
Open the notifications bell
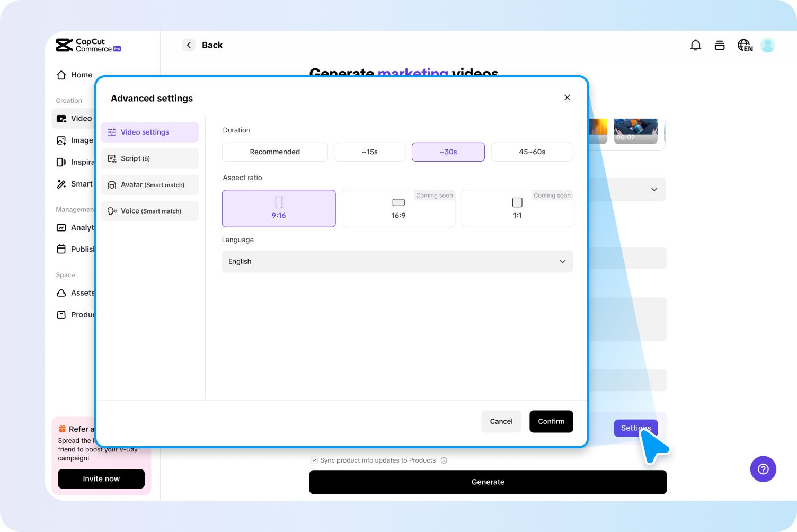696,46
